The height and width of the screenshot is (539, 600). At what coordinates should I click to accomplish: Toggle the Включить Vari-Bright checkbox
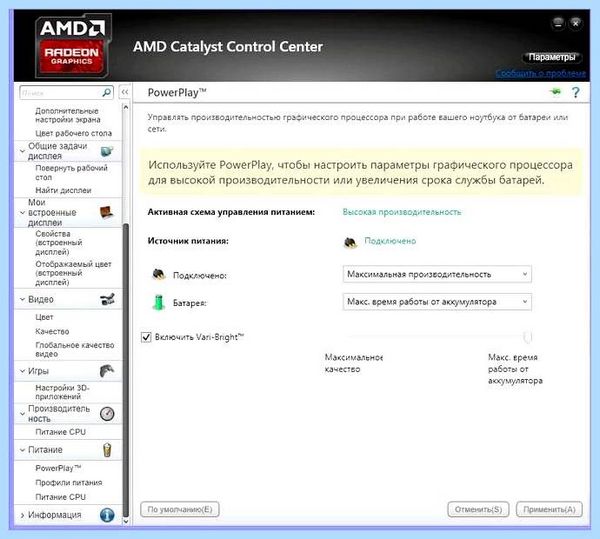coord(146,337)
